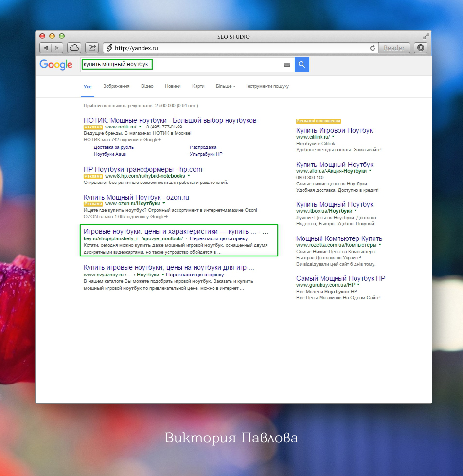Expand the arrow next to key.ru/shop URL

tap(187, 238)
